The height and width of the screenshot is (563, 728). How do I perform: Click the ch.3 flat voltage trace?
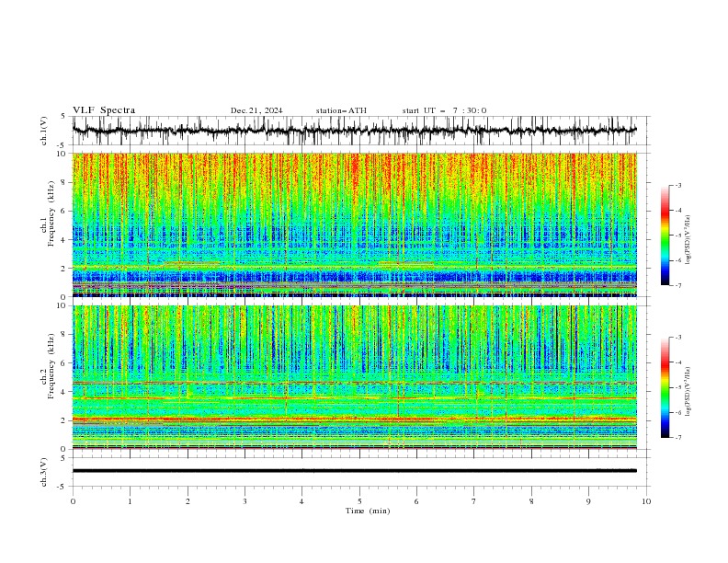354,471
